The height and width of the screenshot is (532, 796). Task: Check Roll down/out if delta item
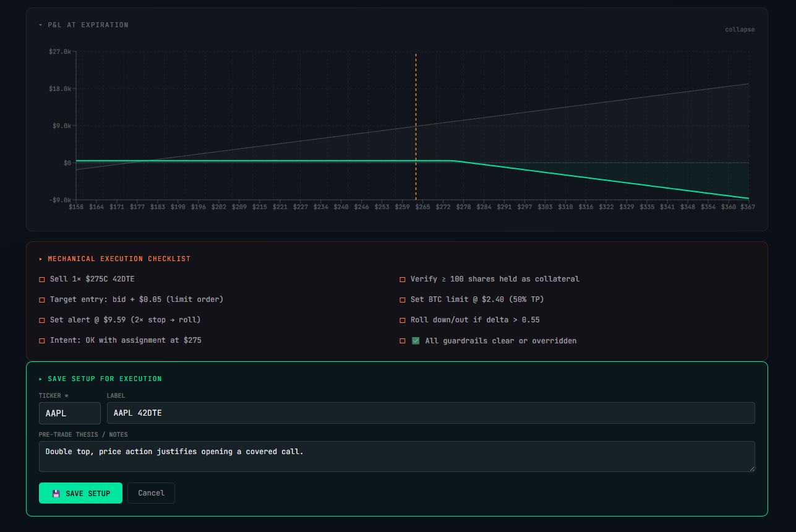pyautogui.click(x=402, y=320)
